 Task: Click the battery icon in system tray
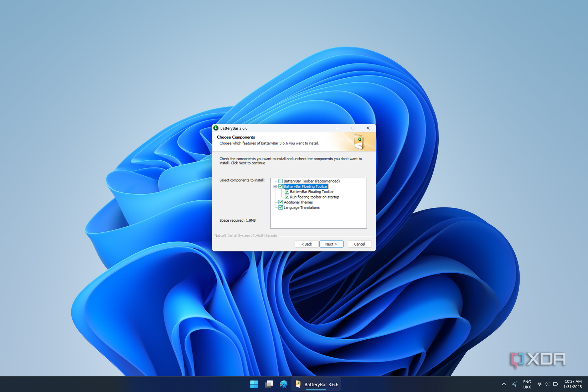[x=555, y=384]
